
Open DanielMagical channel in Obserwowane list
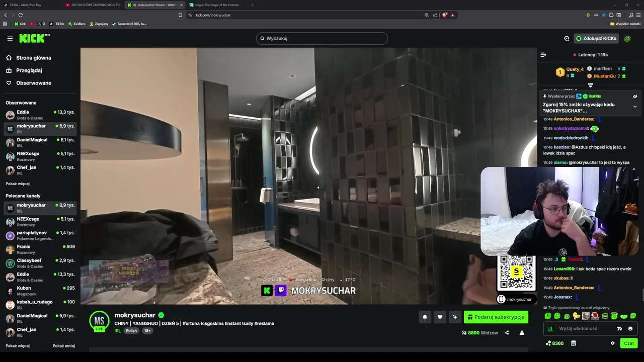[40, 142]
